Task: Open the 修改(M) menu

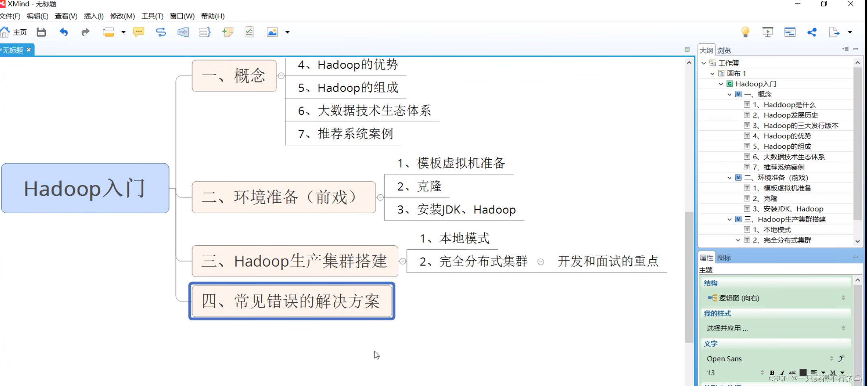Action: (122, 16)
